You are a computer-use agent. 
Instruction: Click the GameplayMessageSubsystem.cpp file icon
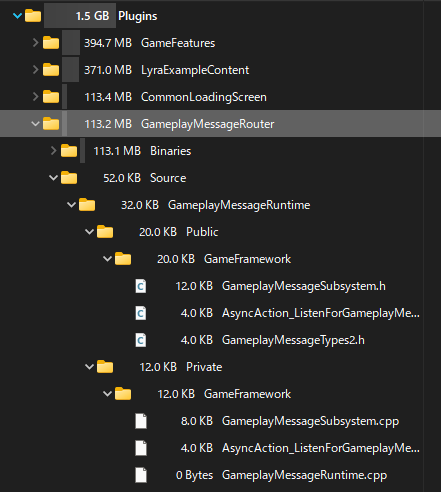click(x=141, y=421)
